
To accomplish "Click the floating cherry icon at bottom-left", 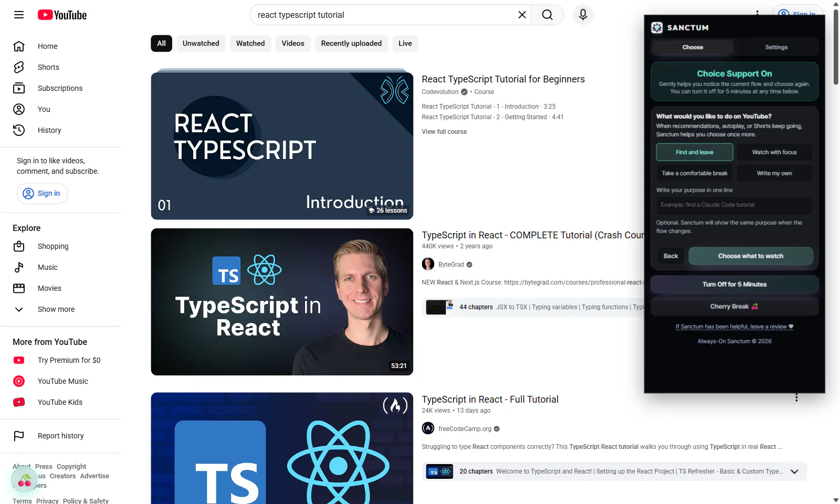I will click(24, 479).
